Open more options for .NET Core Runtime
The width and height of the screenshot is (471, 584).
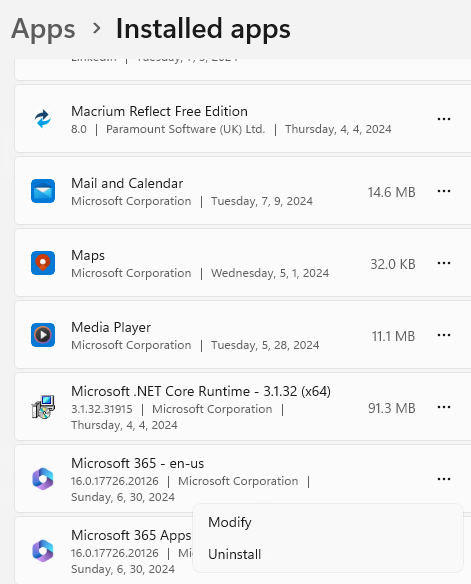point(444,407)
